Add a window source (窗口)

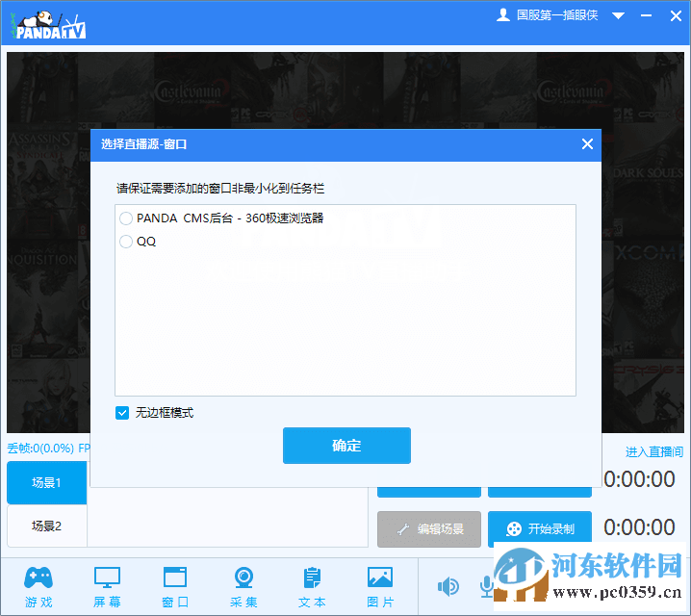[175, 587]
